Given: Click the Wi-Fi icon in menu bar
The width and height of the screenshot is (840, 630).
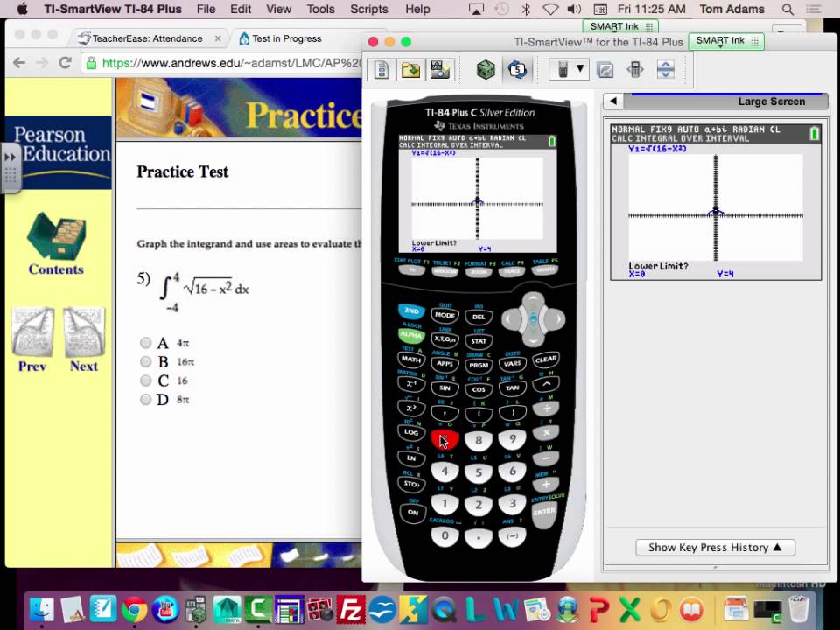Looking at the screenshot, I should click(550, 9).
